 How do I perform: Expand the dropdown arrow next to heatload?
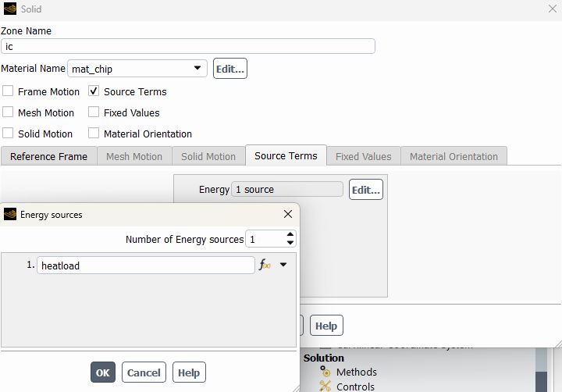pyautogui.click(x=283, y=265)
